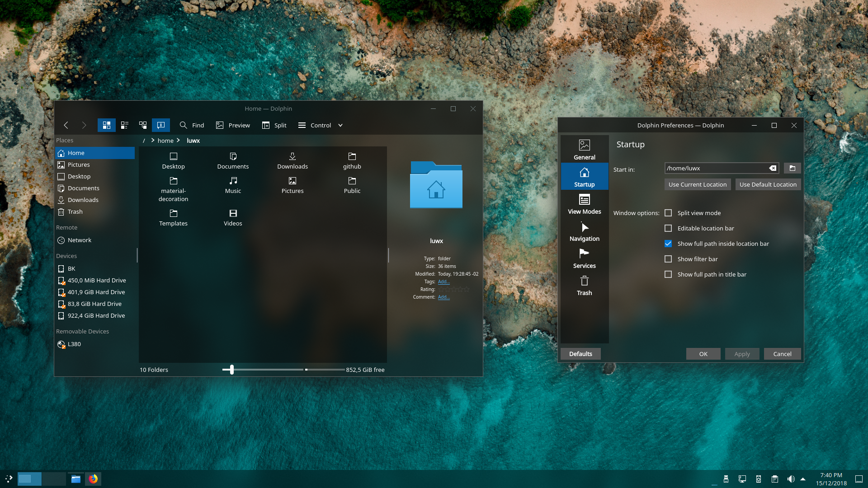This screenshot has height=488, width=868.
Task: Browse for startup folder
Action: tap(792, 168)
